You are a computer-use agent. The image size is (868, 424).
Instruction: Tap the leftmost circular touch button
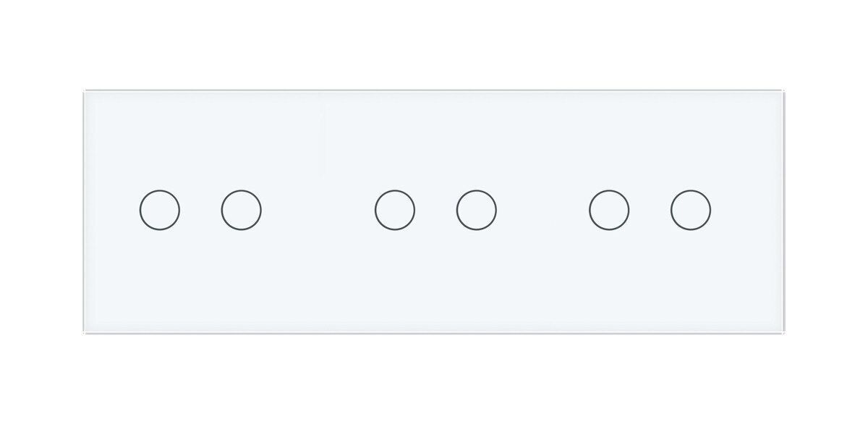pyautogui.click(x=159, y=211)
